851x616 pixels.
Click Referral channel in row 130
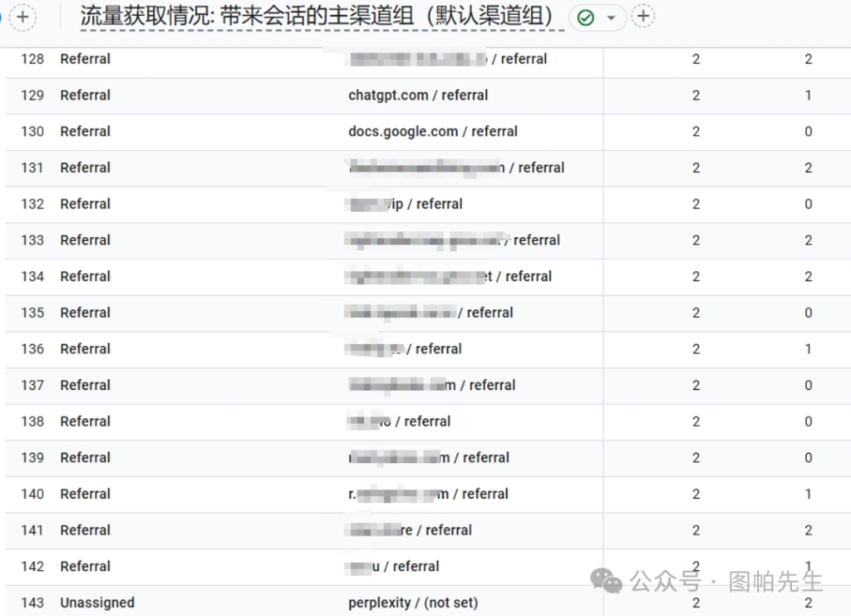point(85,131)
